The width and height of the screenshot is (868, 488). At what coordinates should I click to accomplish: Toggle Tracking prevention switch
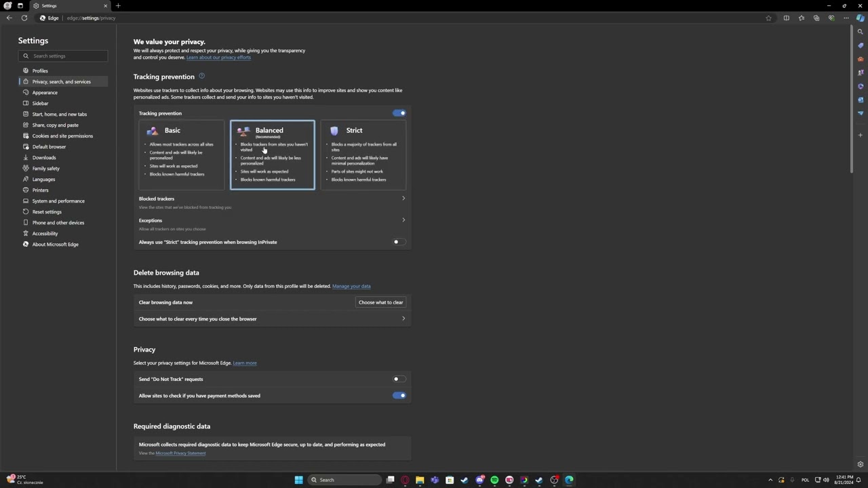[x=399, y=113]
